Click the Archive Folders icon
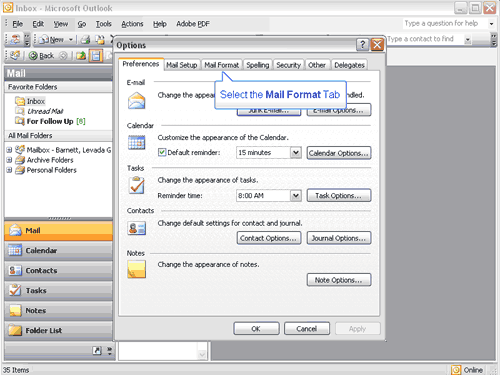500x375 pixels. pos(20,160)
